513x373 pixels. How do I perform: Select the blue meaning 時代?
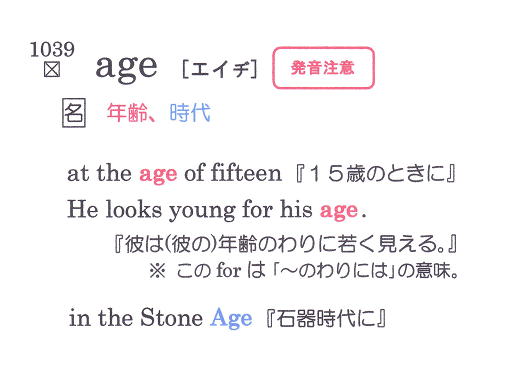click(190, 113)
